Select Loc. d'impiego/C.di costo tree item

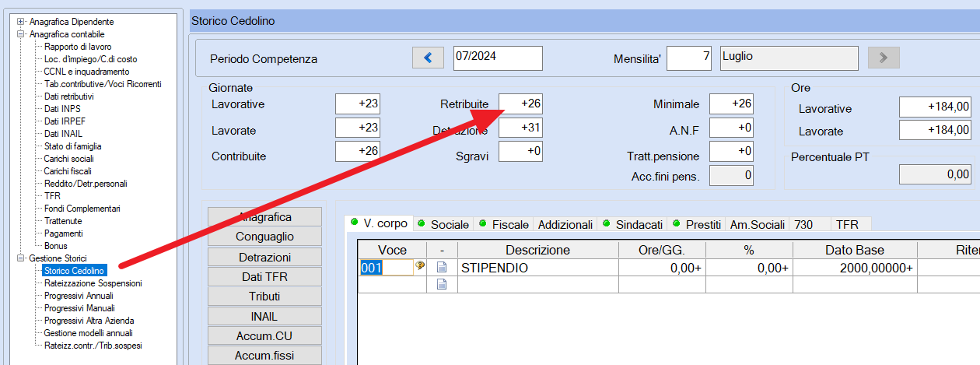click(x=90, y=59)
